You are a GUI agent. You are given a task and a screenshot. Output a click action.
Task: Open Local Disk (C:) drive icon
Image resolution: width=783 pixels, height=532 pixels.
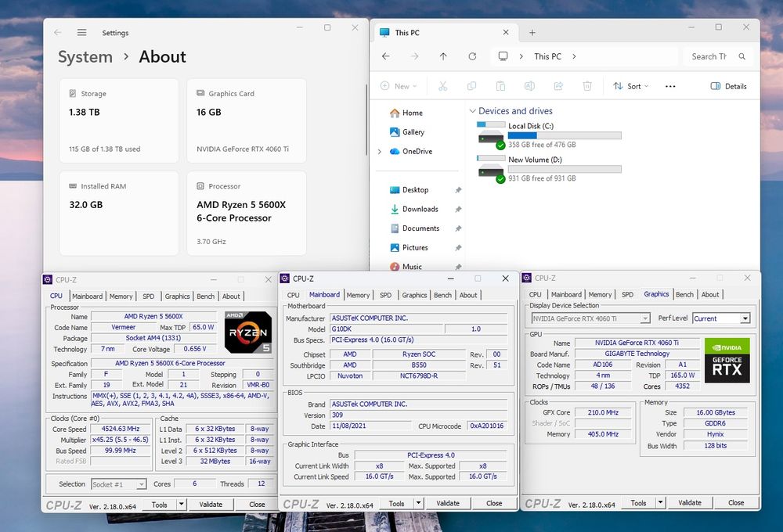(x=492, y=135)
